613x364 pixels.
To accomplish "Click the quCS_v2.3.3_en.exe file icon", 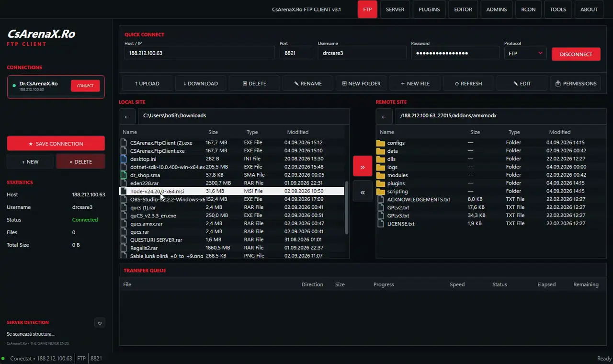I will click(x=124, y=216).
